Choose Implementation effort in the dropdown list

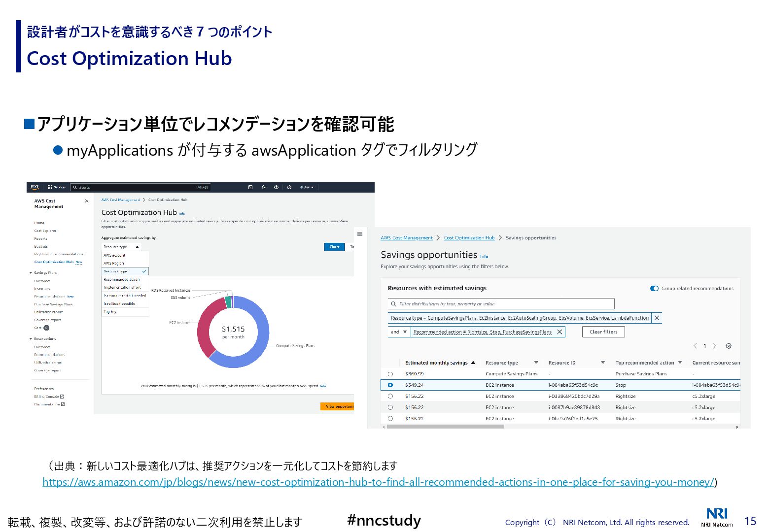125,287
